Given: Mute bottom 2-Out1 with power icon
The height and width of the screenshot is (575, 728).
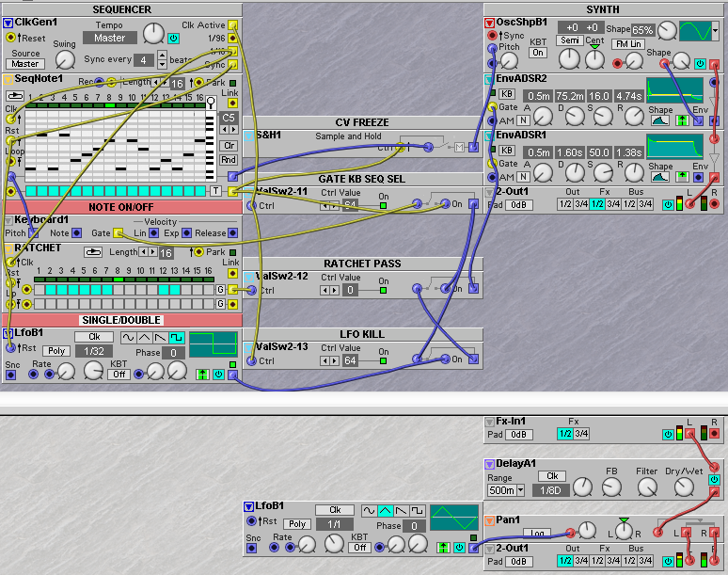Looking at the screenshot, I should coord(667,562).
